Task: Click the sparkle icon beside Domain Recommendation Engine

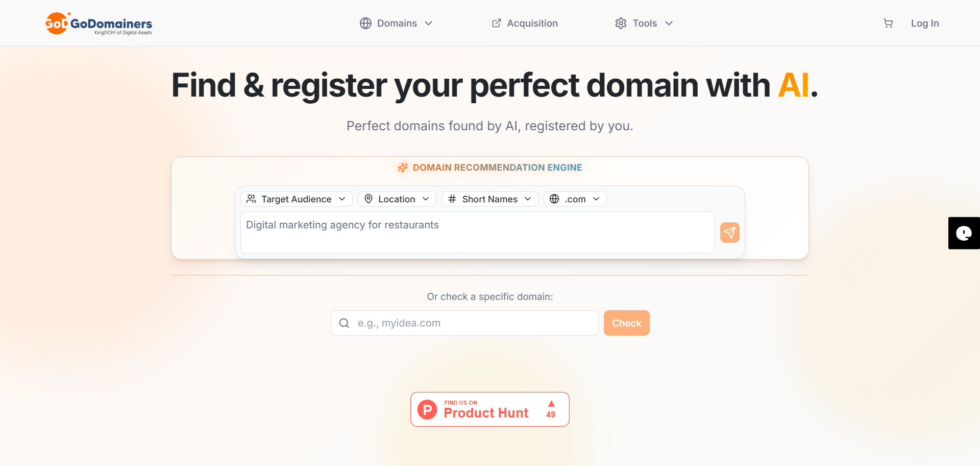Action: (402, 168)
